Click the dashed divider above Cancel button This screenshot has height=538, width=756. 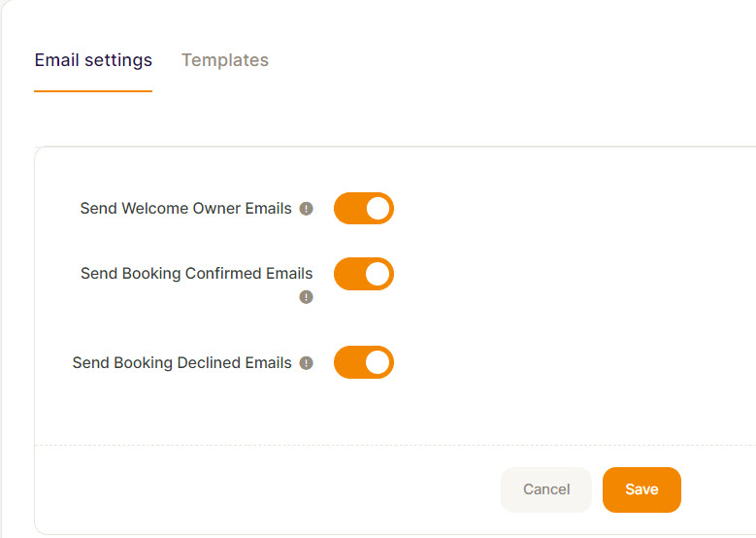(x=395, y=445)
